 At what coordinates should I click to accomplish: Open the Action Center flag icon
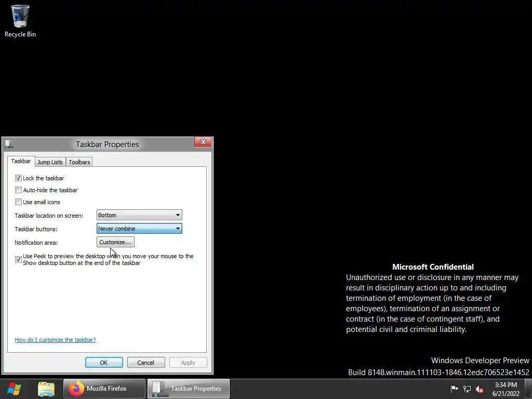coord(454,389)
